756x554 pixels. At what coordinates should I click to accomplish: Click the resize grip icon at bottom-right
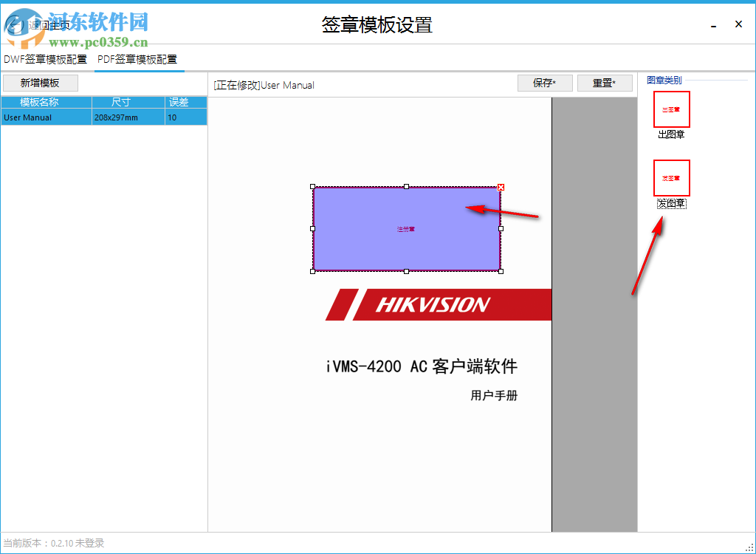(x=750, y=550)
